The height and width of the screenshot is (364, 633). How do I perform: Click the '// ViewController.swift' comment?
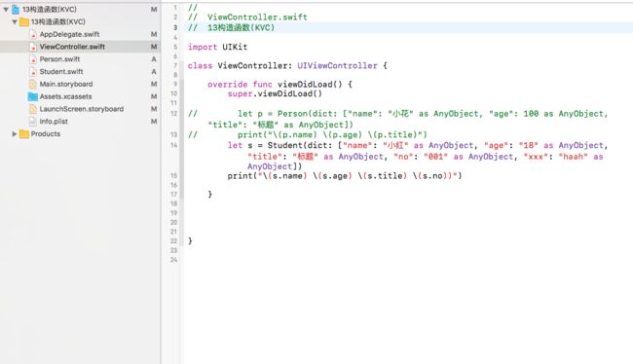tap(247, 18)
